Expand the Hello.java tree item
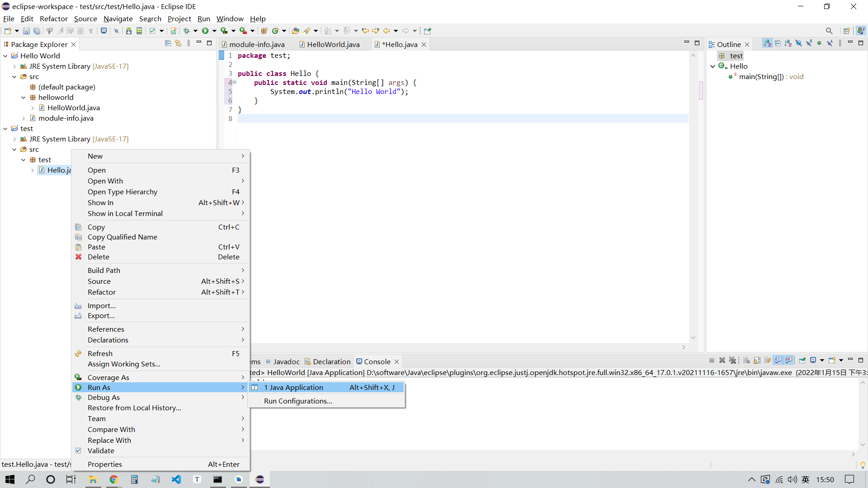This screenshot has width=868, height=488. point(32,170)
